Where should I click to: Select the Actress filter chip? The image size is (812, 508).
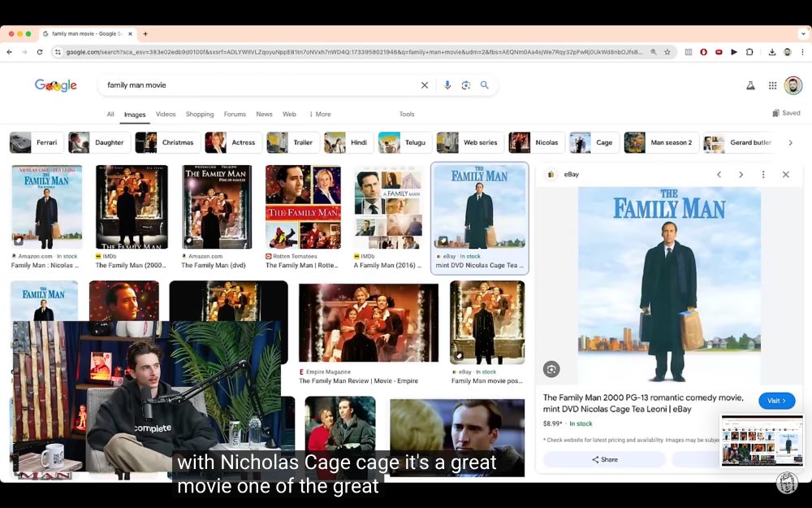(x=234, y=142)
